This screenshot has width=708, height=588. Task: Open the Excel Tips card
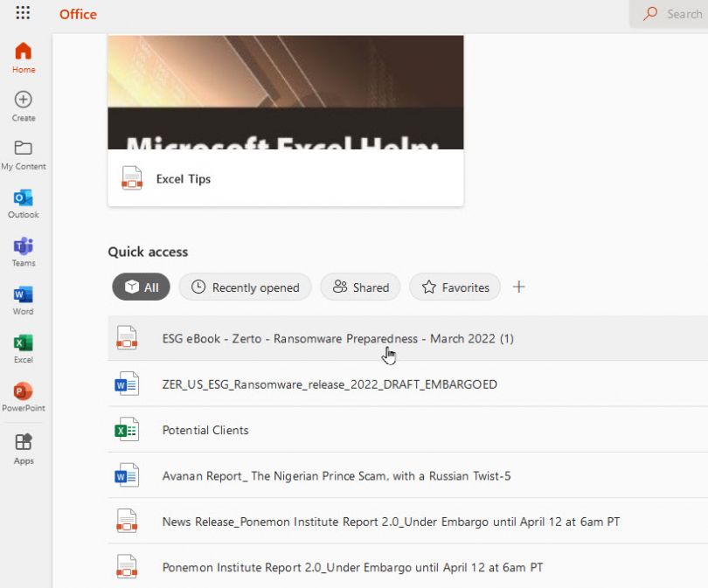pos(183,179)
